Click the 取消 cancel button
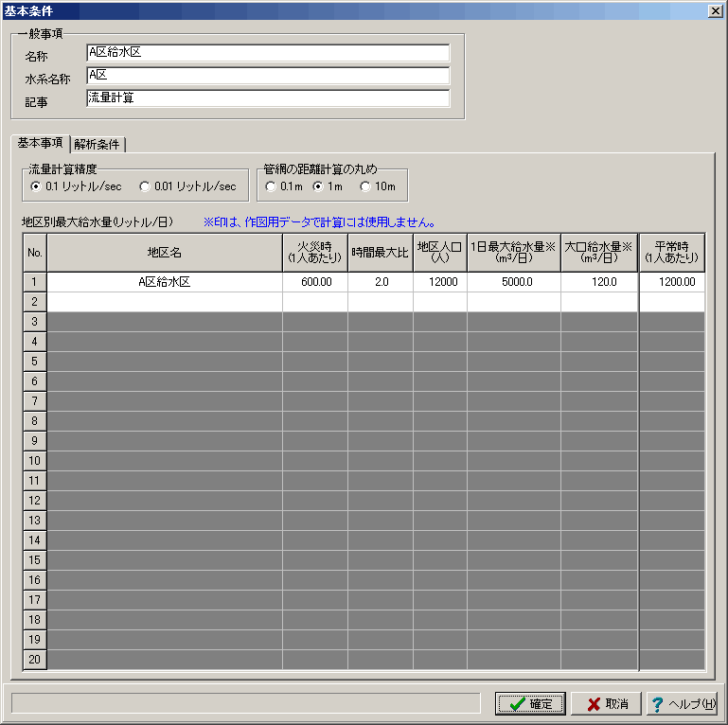Screen dimensions: 728x725 606,703
